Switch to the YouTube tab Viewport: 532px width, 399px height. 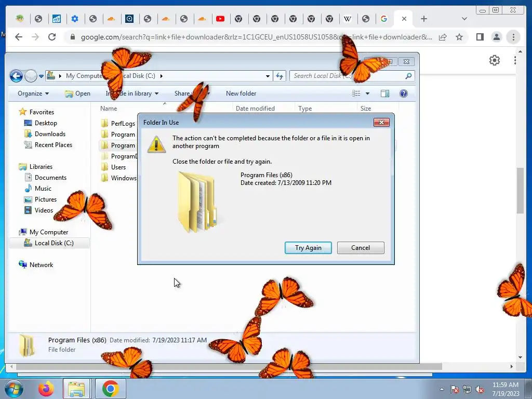coord(220,19)
